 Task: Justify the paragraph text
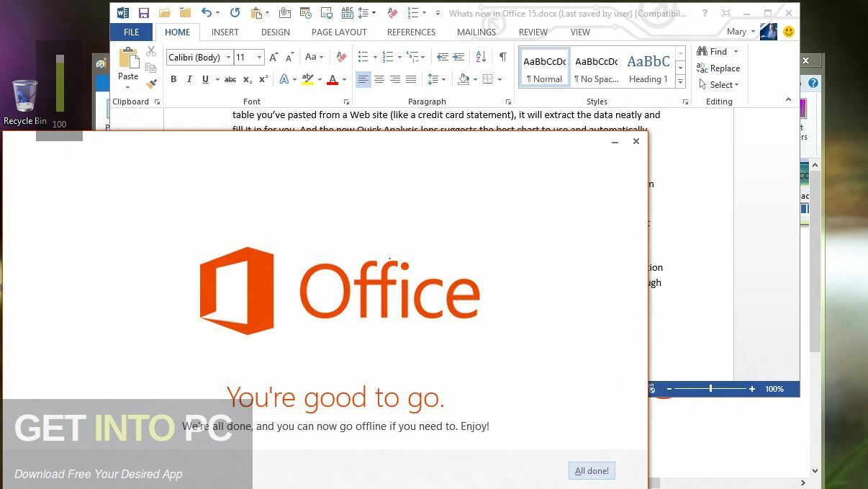tap(411, 79)
